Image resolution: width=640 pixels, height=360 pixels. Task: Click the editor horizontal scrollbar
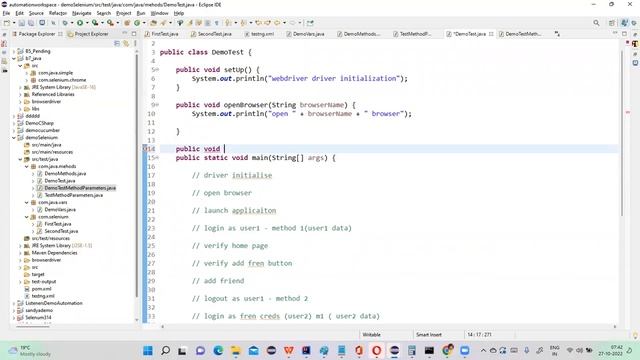coord(389,326)
